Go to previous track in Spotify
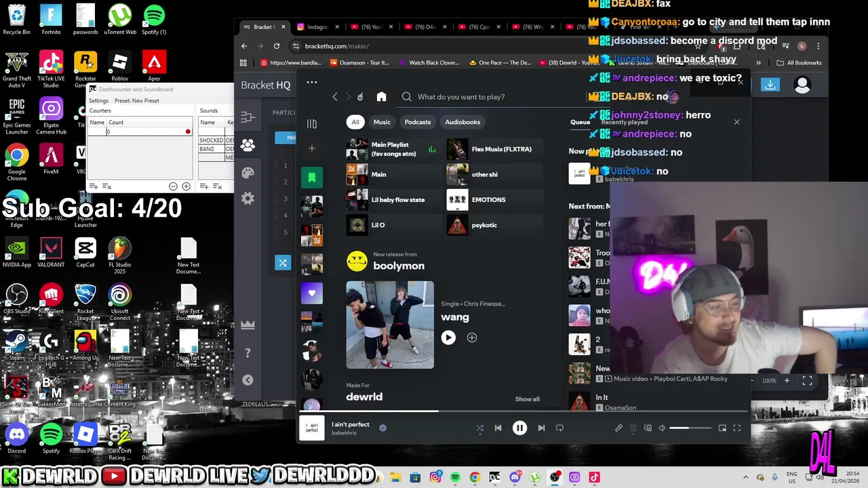The width and height of the screenshot is (868, 488). point(498,428)
